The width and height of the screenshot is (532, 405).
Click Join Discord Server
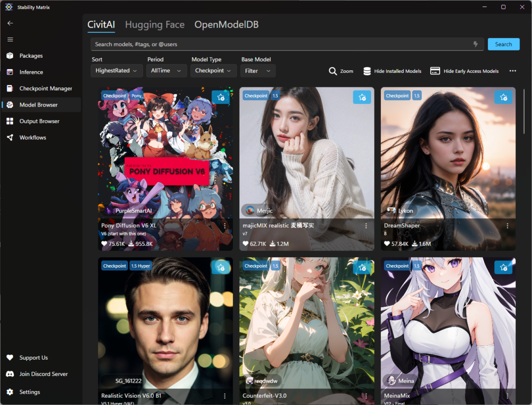pyautogui.click(x=41, y=374)
